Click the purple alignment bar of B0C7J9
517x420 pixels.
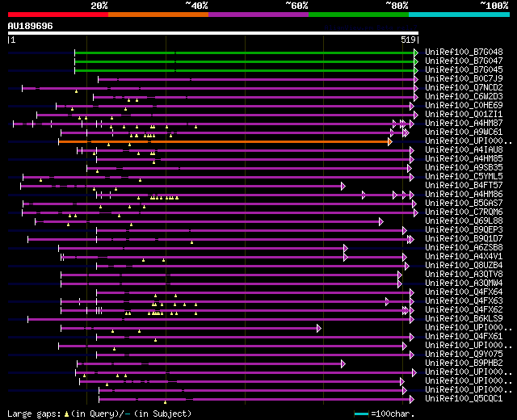tap(256, 79)
